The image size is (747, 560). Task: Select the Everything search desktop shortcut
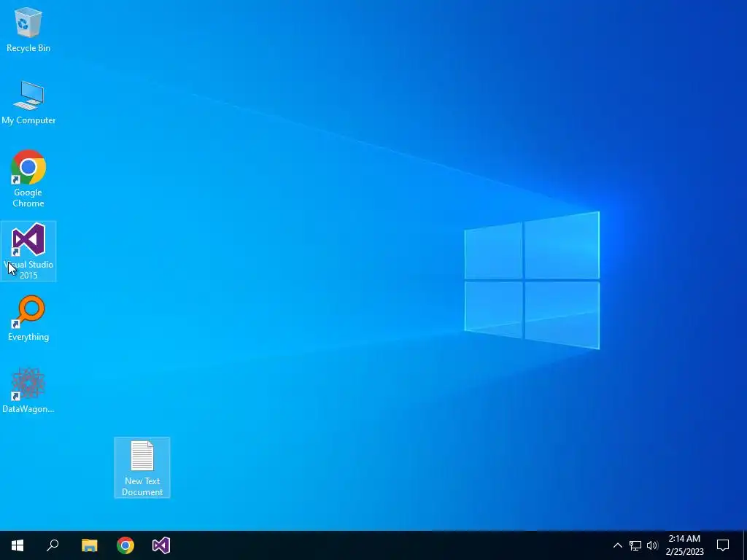pyautogui.click(x=28, y=318)
